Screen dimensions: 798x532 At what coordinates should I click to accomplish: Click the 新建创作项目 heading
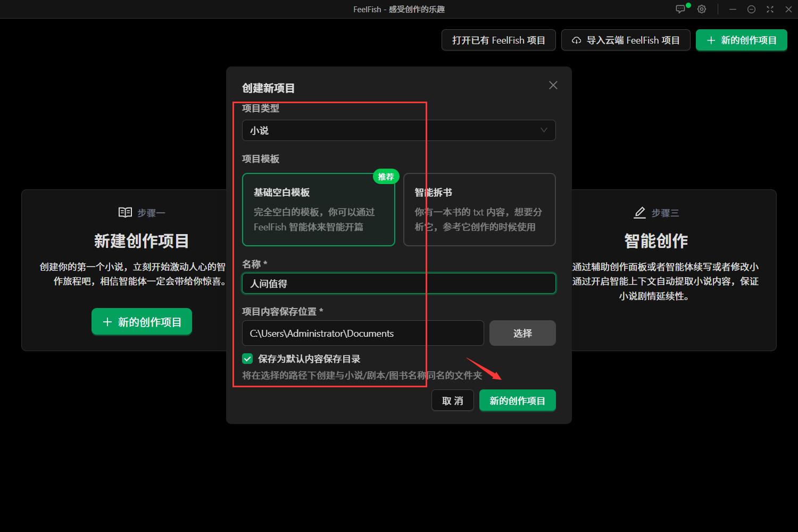click(142, 241)
